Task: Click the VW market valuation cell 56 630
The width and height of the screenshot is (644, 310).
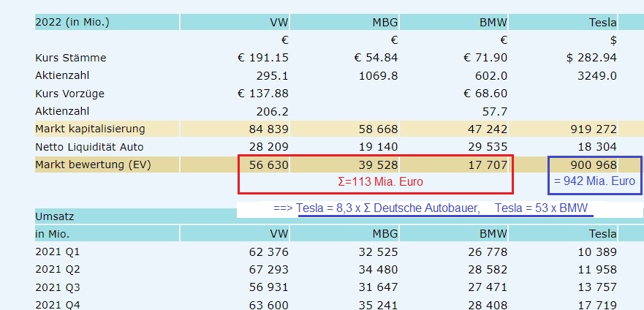Action: pyautogui.click(x=268, y=165)
